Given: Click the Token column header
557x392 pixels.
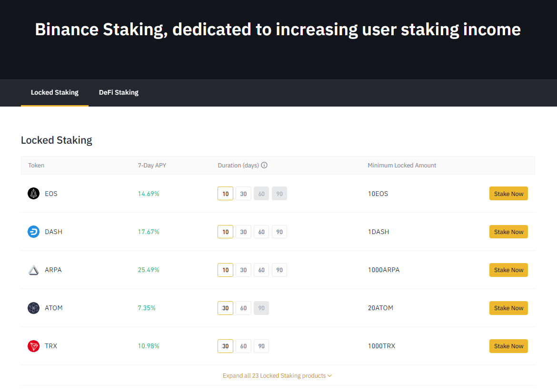Looking at the screenshot, I should [x=36, y=165].
